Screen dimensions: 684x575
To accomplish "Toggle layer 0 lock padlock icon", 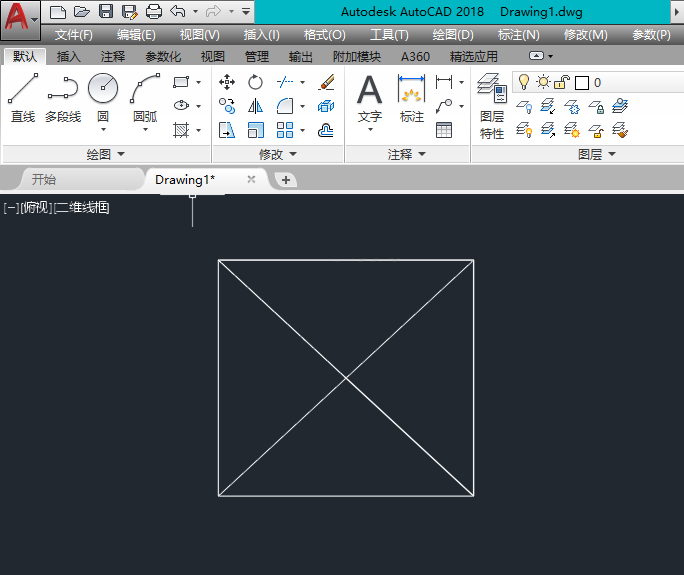I will coord(562,82).
